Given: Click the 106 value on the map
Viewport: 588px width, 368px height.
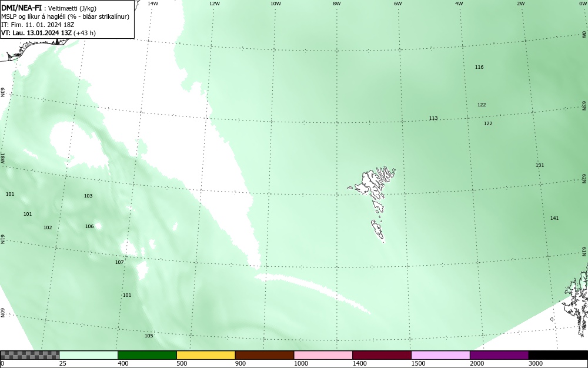Looking at the screenshot, I should coord(89,226).
